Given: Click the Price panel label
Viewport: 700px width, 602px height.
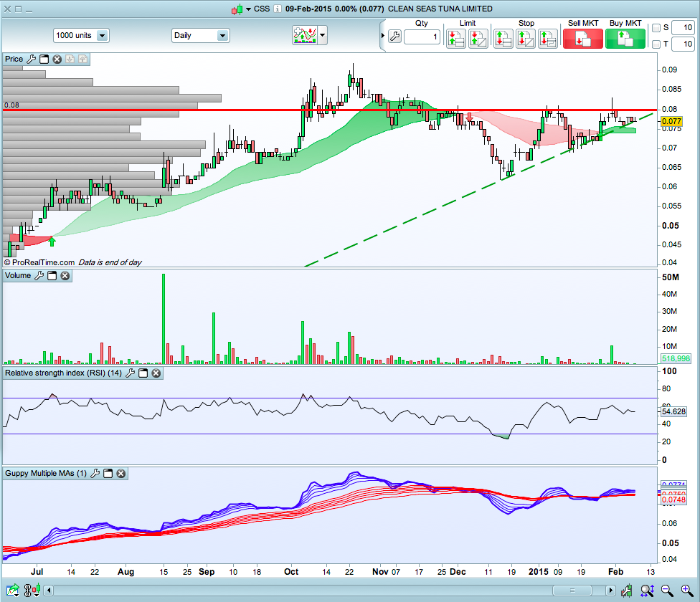Looking at the screenshot, I should 14,59.
